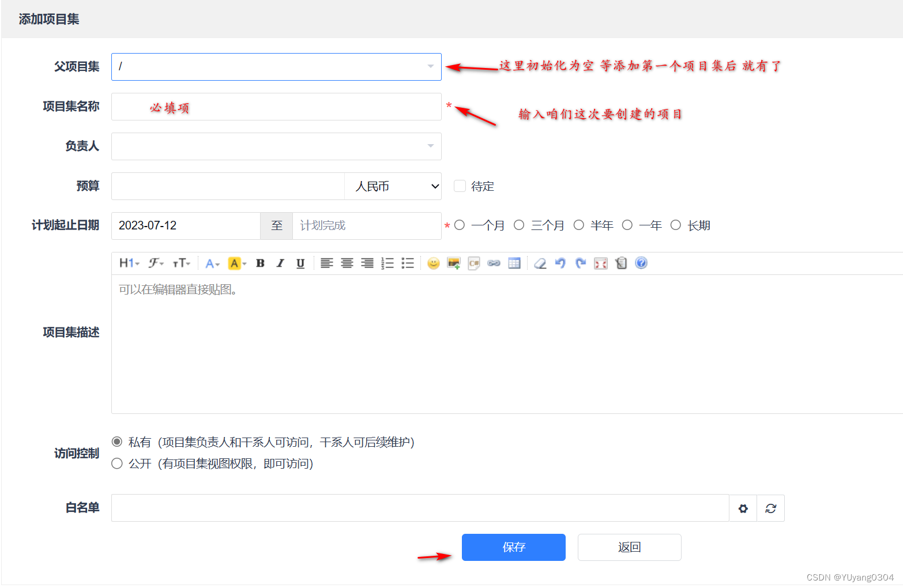Toggle fullscreen editor mode

[x=601, y=263]
